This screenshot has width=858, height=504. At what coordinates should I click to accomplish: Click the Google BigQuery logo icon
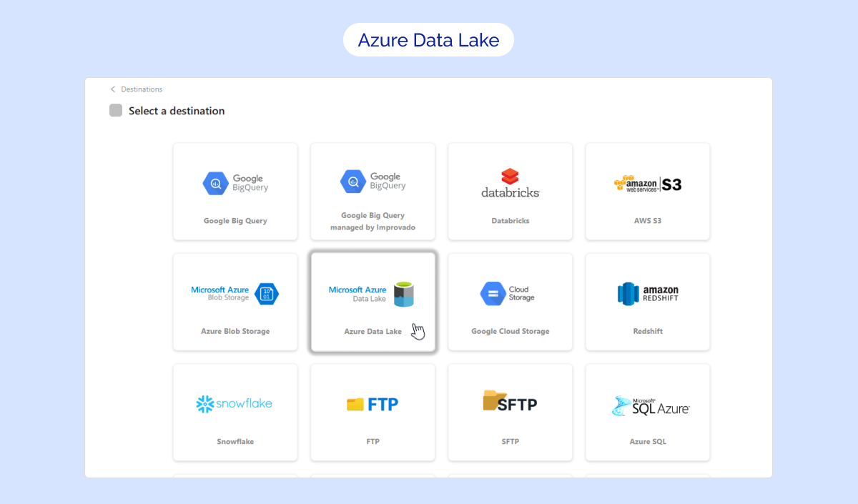pyautogui.click(x=214, y=184)
